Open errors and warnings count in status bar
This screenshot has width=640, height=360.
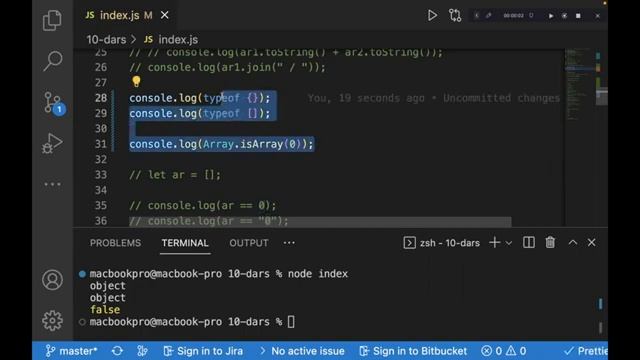coord(503,351)
